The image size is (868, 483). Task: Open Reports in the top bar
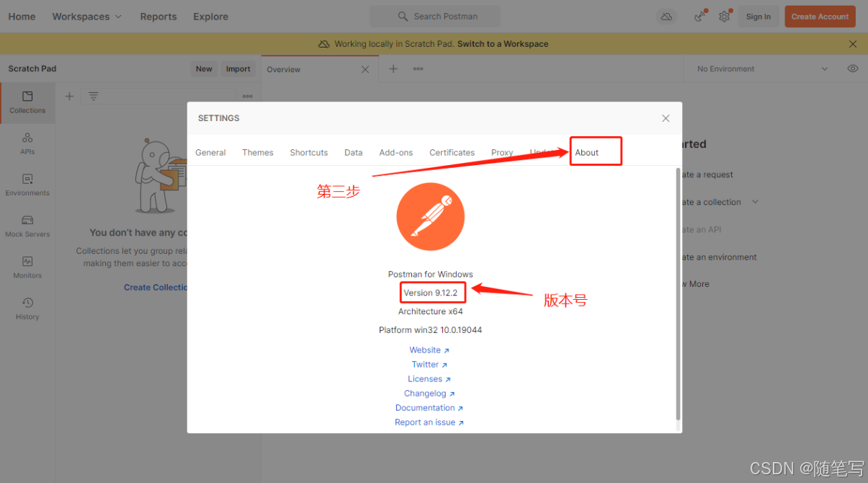(x=158, y=17)
